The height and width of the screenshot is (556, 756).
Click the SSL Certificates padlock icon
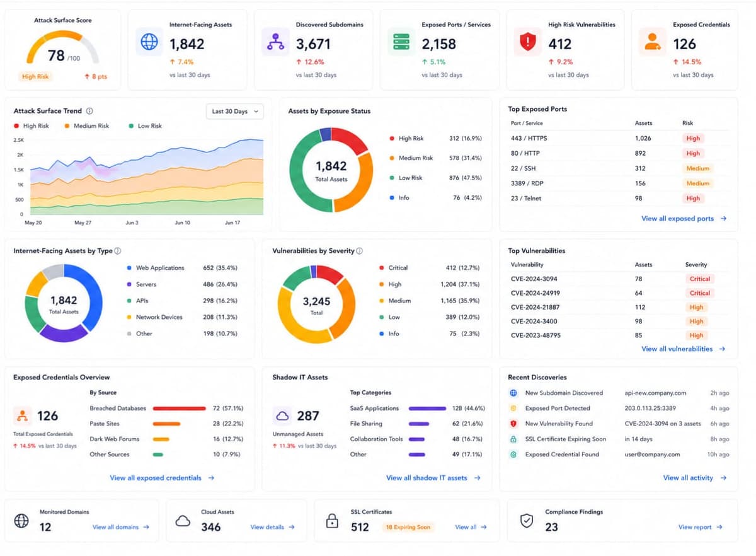click(x=331, y=521)
